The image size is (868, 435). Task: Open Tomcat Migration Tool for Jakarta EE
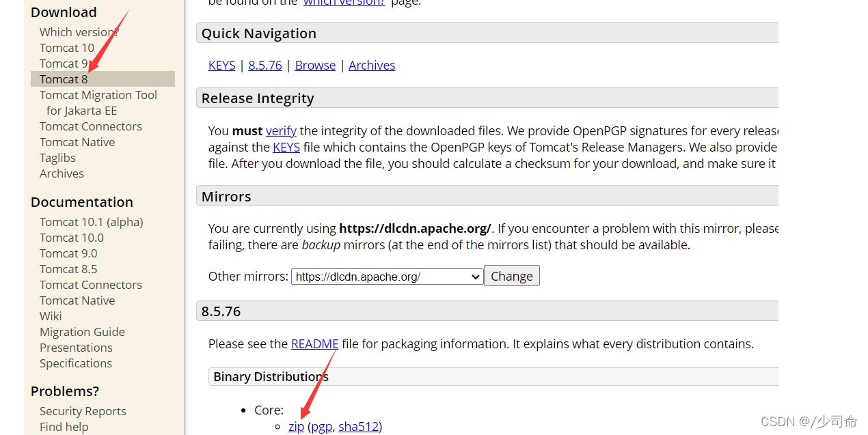(x=98, y=102)
